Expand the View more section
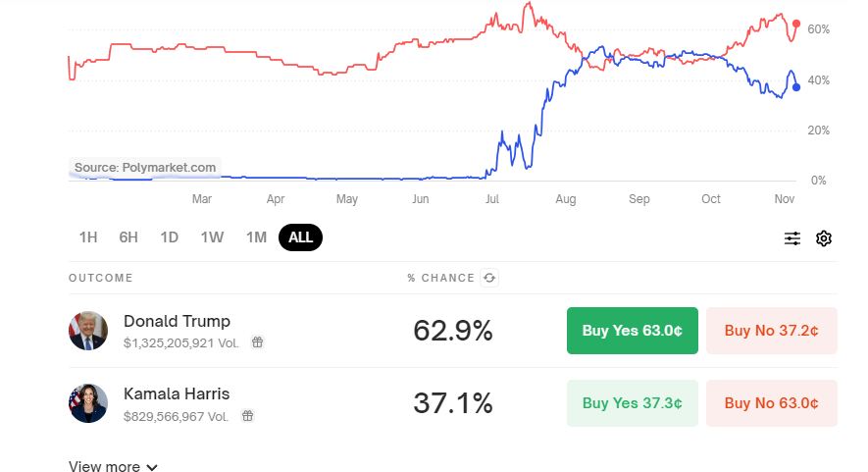 pyautogui.click(x=113, y=467)
